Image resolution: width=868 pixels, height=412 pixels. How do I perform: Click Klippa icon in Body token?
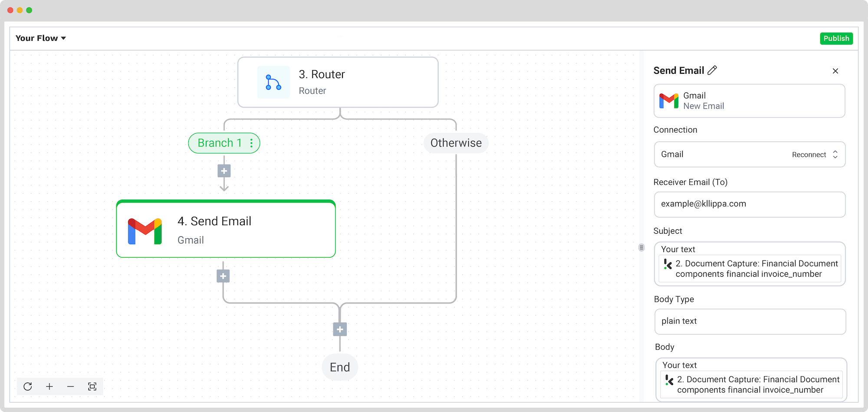(669, 380)
